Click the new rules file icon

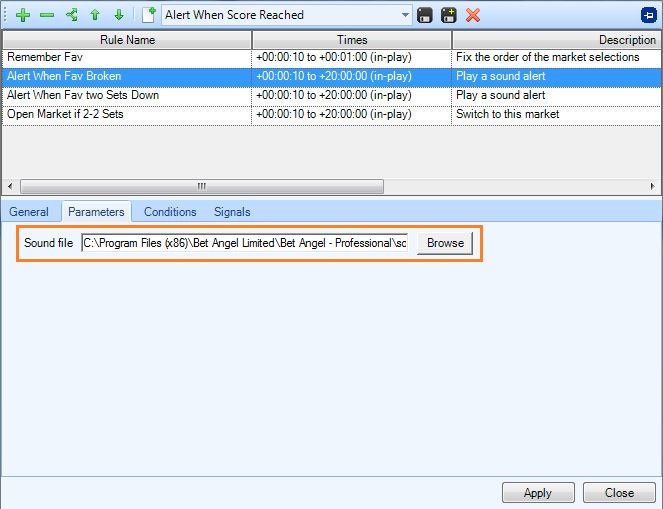tap(149, 15)
